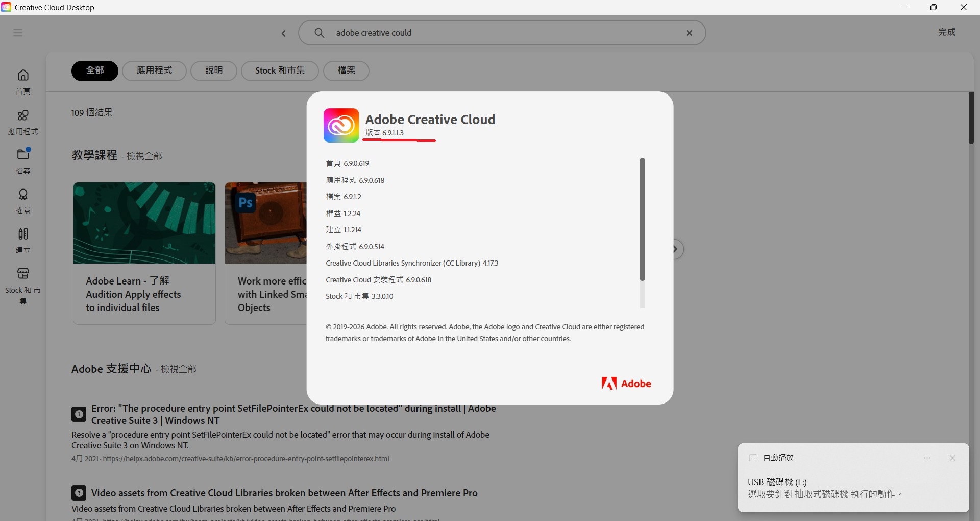Click the search magnifier icon

320,33
